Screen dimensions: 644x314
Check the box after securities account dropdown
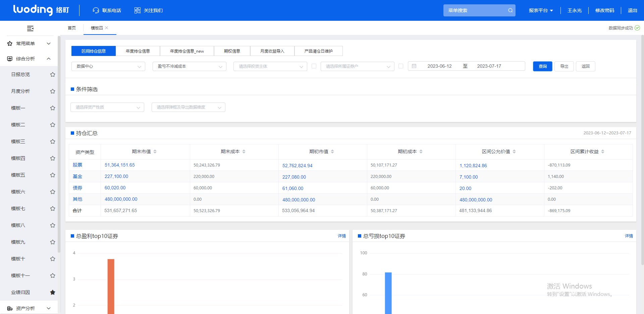[401, 66]
